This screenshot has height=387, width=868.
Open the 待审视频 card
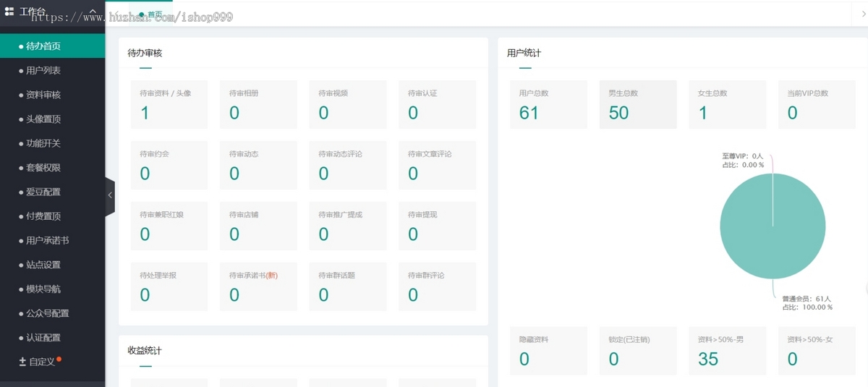348,104
